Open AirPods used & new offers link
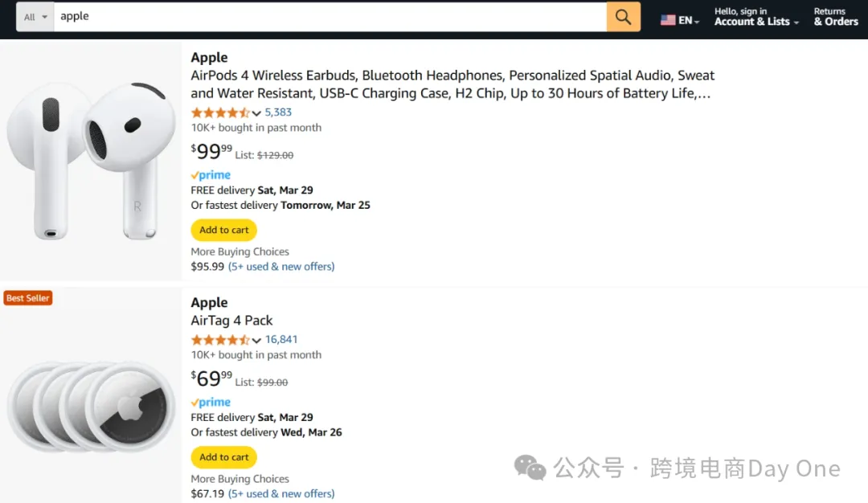The image size is (868, 503). 281,266
